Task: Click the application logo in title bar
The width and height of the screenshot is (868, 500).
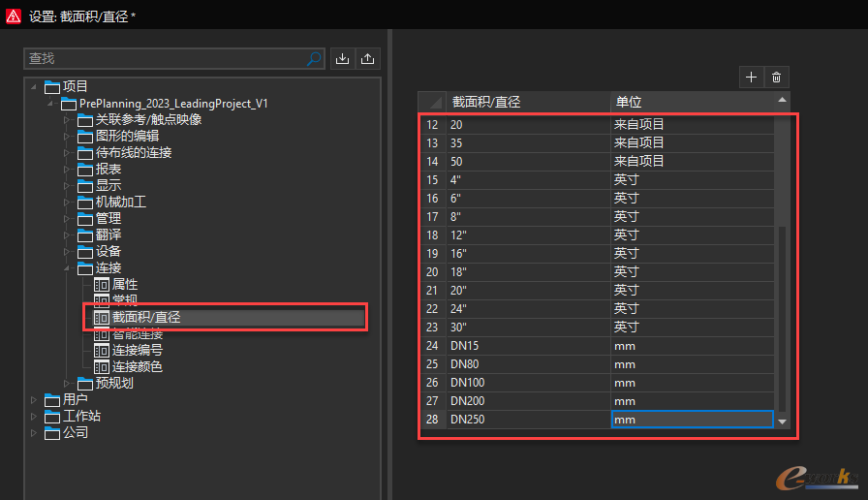Action: point(14,16)
